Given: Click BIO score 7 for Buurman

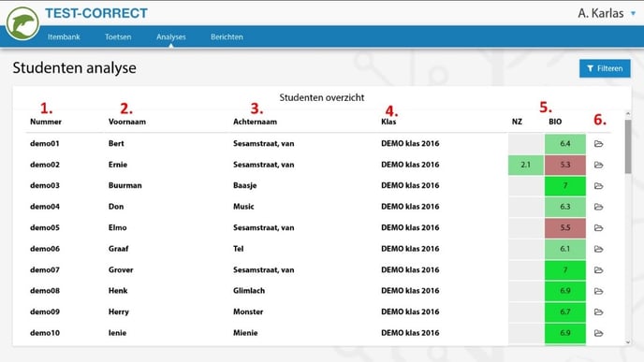Looking at the screenshot, I should point(565,186).
